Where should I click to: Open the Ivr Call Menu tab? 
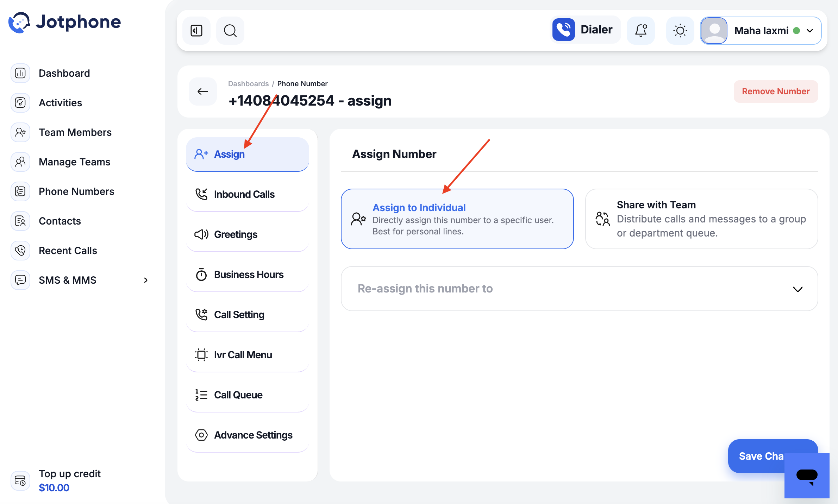tap(248, 355)
